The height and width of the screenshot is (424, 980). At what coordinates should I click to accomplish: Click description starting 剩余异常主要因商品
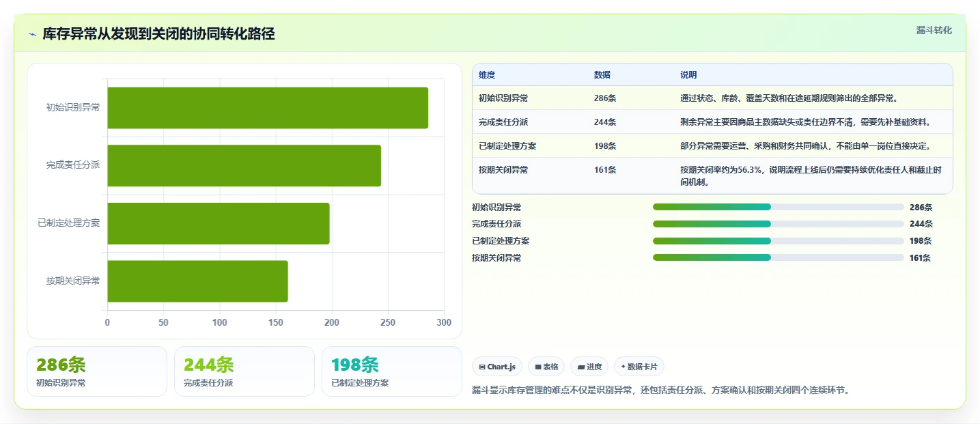click(x=806, y=122)
